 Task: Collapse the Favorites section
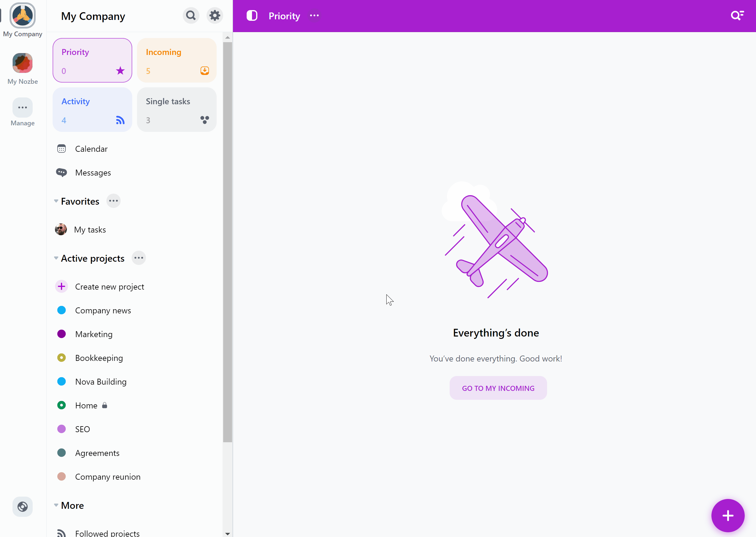point(56,201)
